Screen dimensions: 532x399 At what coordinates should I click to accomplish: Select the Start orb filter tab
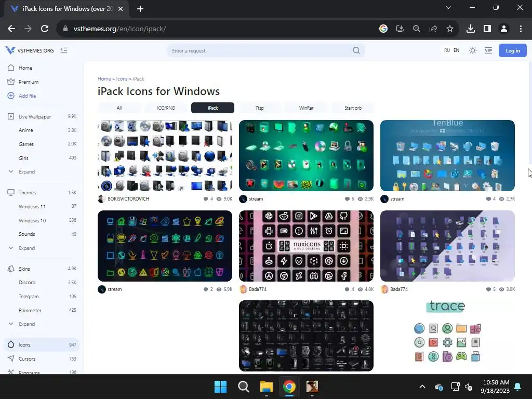pos(353,108)
